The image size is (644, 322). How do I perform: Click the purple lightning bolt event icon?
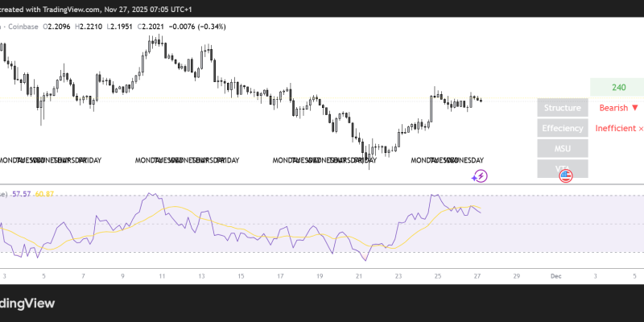point(480,175)
